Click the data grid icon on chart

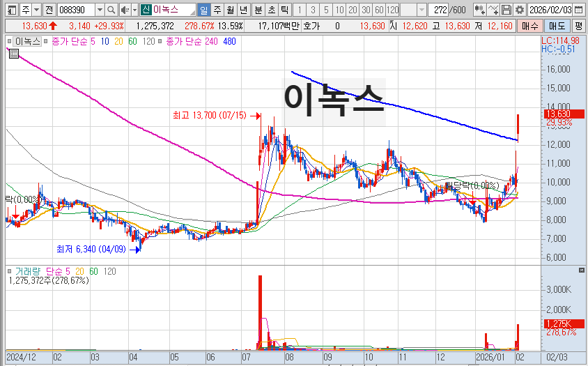pyautogui.click(x=13, y=54)
